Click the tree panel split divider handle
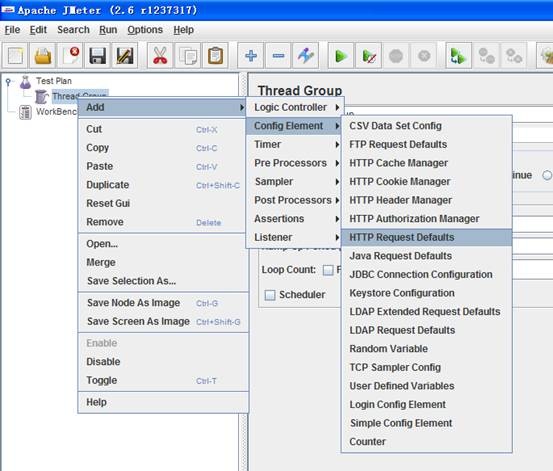 243,272
